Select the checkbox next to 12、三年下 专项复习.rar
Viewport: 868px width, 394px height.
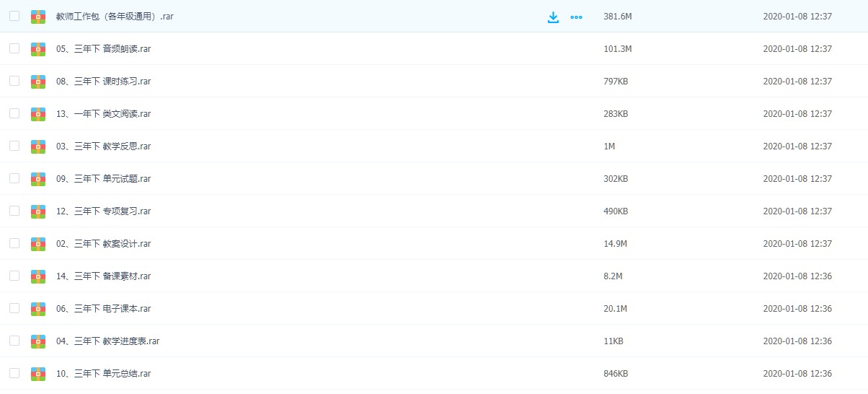point(14,211)
